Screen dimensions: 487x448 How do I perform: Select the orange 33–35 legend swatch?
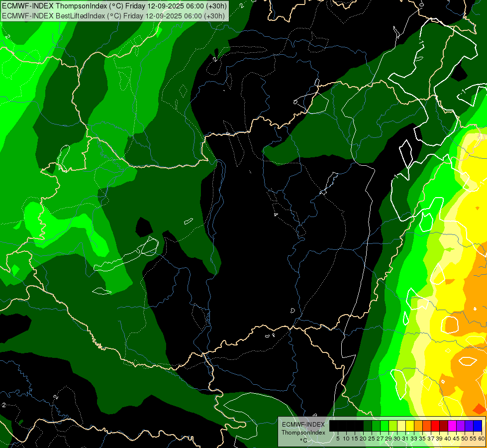tap(418, 426)
